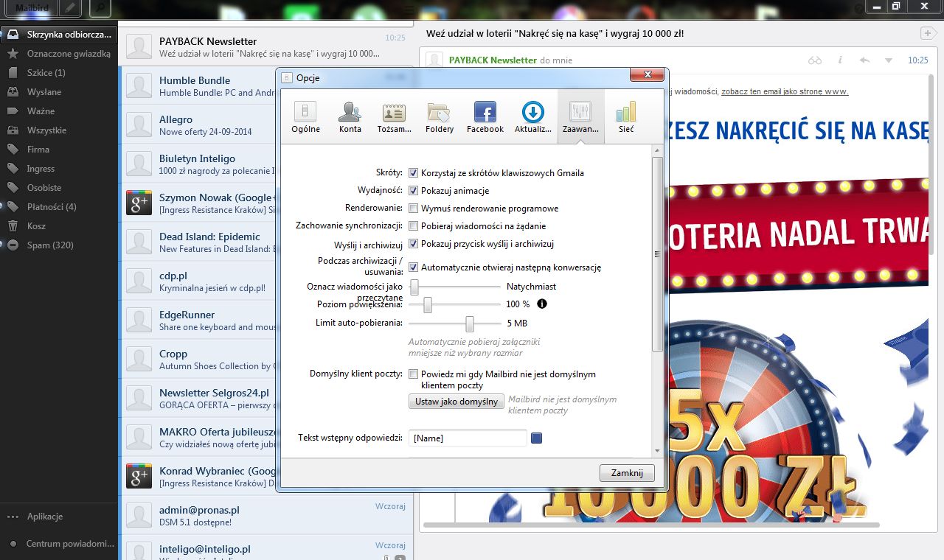Click the PAYBACK Newsletter sender name in header
The width and height of the screenshot is (944, 560).
(x=493, y=60)
